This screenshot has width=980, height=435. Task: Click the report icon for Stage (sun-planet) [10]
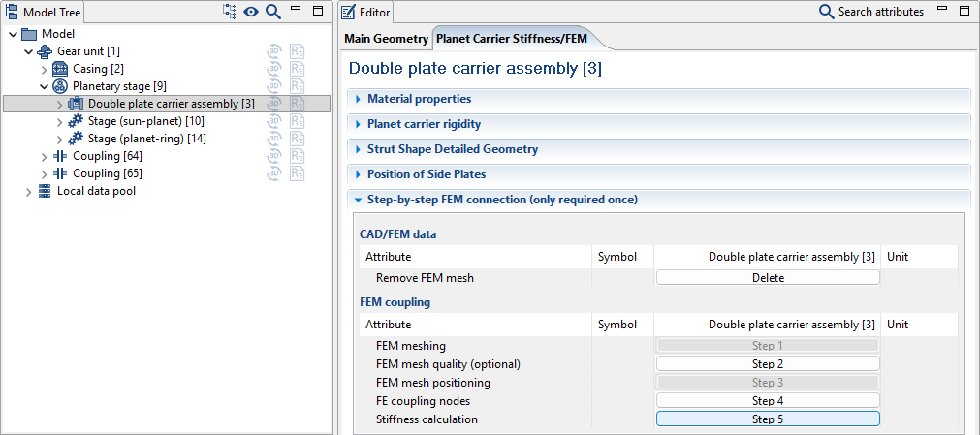pyautogui.click(x=298, y=121)
